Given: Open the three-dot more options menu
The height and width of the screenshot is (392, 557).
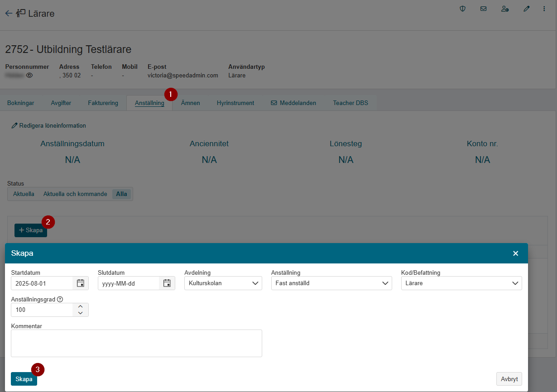Looking at the screenshot, I should (x=544, y=9).
